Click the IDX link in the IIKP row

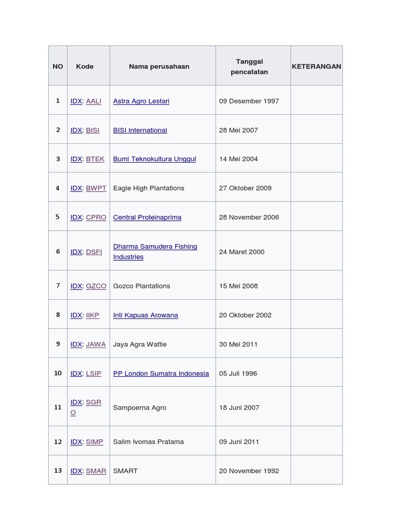pyautogui.click(x=76, y=315)
